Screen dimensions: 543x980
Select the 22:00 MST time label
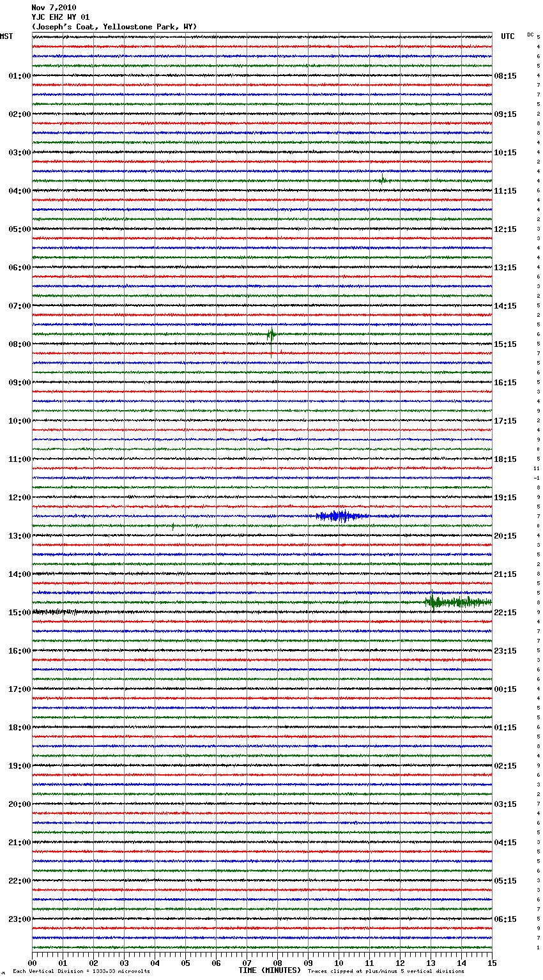click(x=20, y=881)
